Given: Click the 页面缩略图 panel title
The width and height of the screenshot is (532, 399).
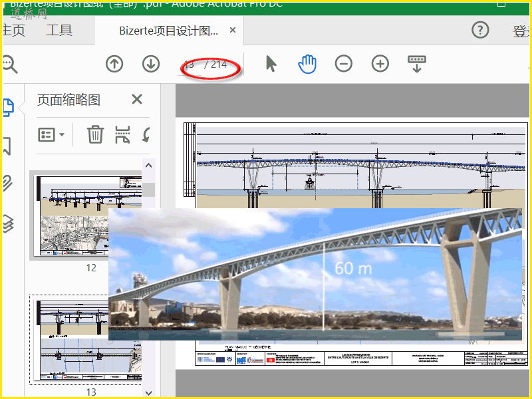Looking at the screenshot, I should pyautogui.click(x=68, y=100).
